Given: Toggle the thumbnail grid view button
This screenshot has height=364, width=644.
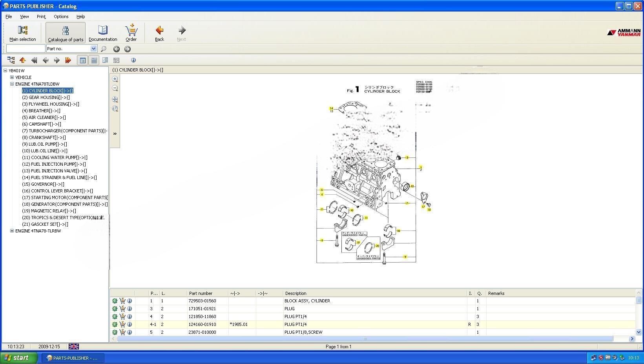Looking at the screenshot, I should coord(116,60).
